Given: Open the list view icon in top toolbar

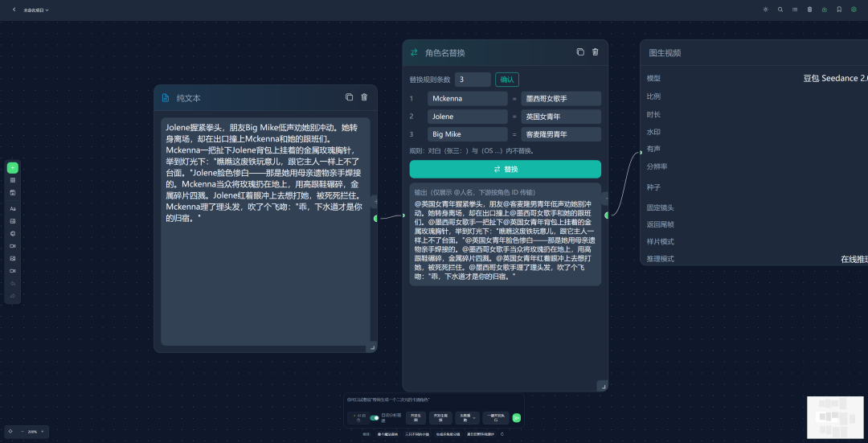Looking at the screenshot, I should click(x=795, y=10).
